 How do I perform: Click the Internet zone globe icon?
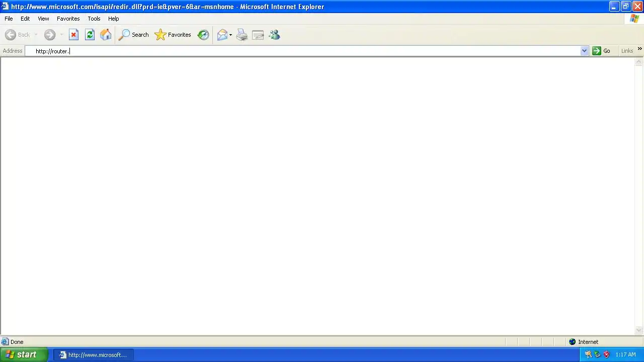point(572,342)
